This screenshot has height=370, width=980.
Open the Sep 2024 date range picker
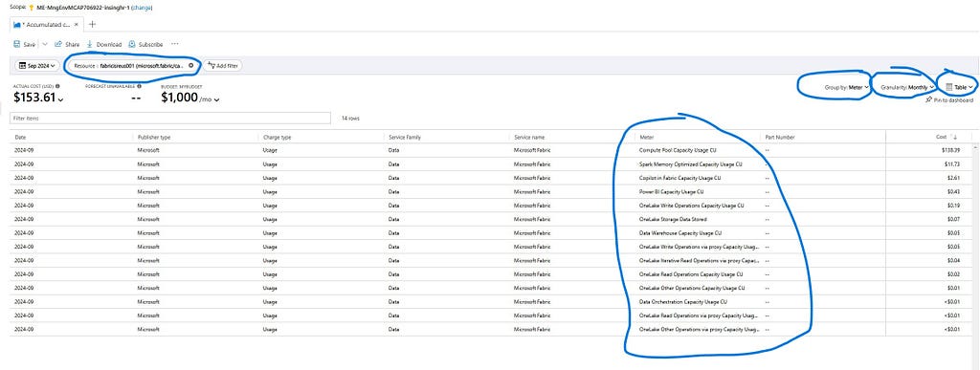click(x=37, y=65)
